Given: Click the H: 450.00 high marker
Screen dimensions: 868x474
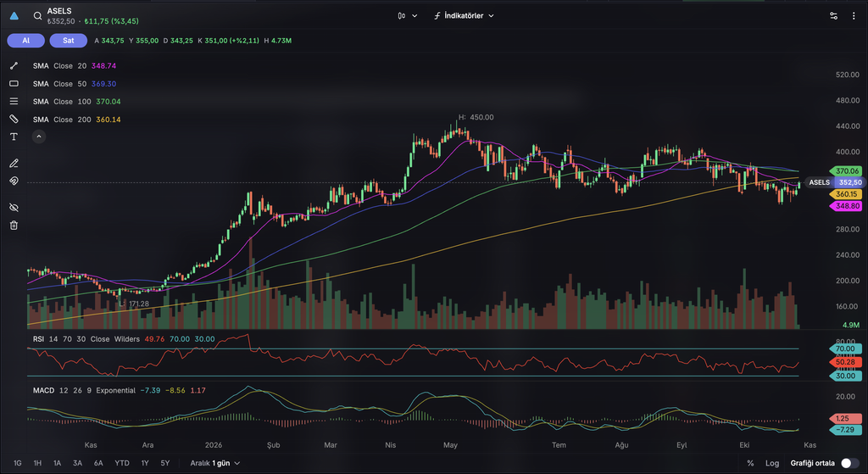Looking at the screenshot, I should [476, 117].
